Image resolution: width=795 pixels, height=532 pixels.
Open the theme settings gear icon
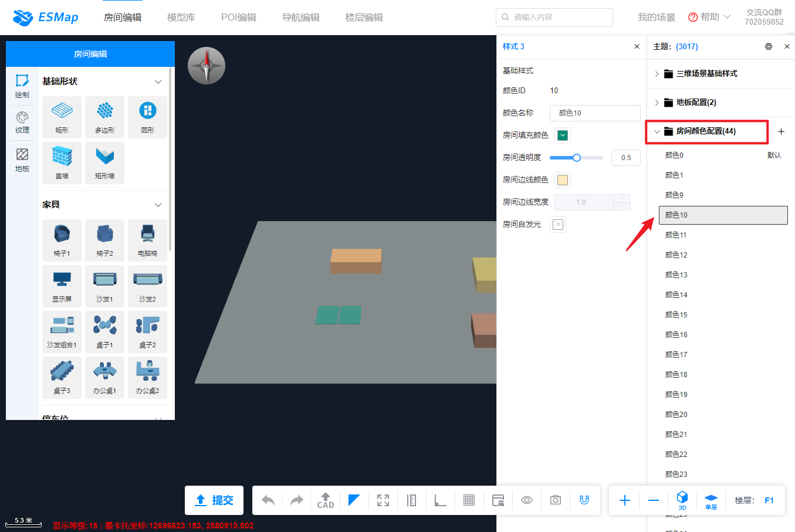click(x=769, y=46)
